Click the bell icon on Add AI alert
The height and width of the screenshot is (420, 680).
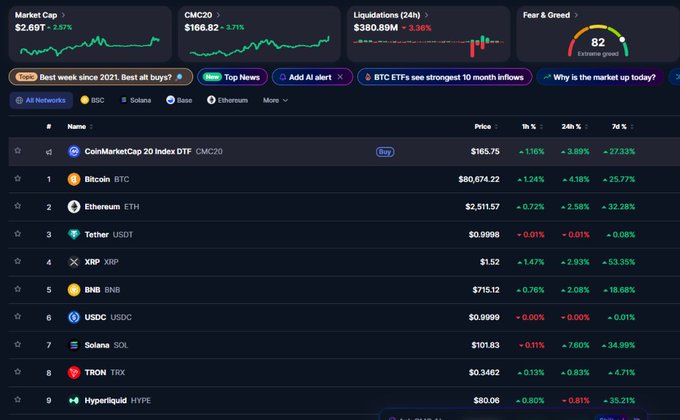282,77
